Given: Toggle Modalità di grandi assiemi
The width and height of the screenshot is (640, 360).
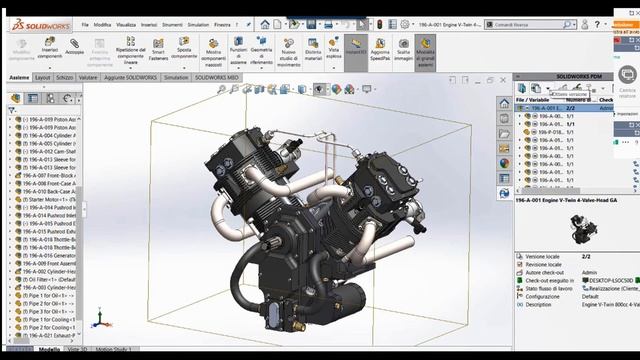Looking at the screenshot, I should (425, 53).
